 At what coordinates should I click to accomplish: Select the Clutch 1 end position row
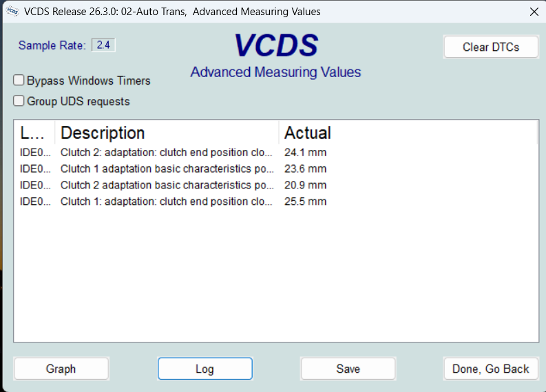point(276,202)
